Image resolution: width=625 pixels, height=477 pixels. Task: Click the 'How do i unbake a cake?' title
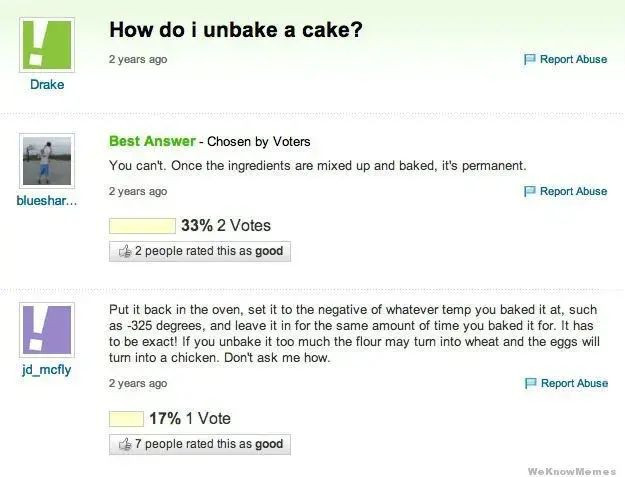point(235,30)
